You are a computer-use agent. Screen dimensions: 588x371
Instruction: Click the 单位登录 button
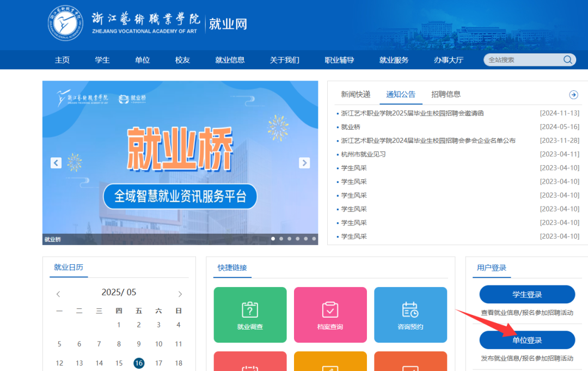tap(527, 340)
